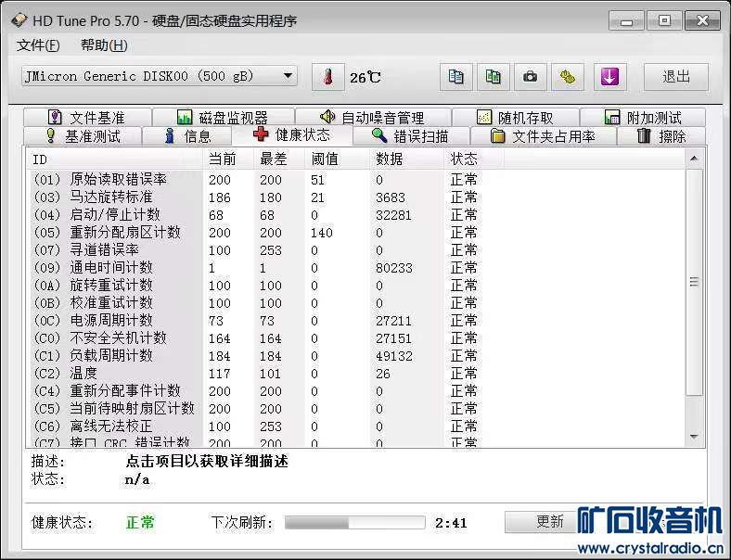
Task: Open the 文件 menu
Action: [x=38, y=45]
